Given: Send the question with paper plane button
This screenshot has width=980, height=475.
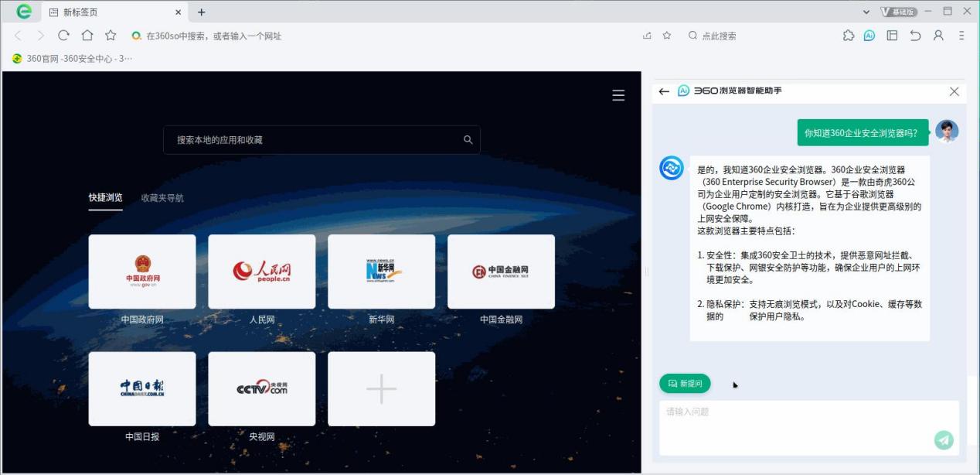Looking at the screenshot, I should 944,439.
